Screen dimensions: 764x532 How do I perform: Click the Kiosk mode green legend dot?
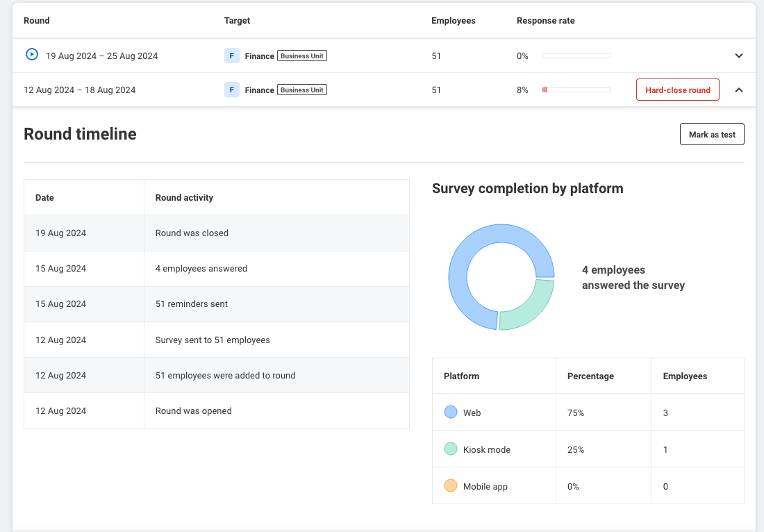(451, 449)
